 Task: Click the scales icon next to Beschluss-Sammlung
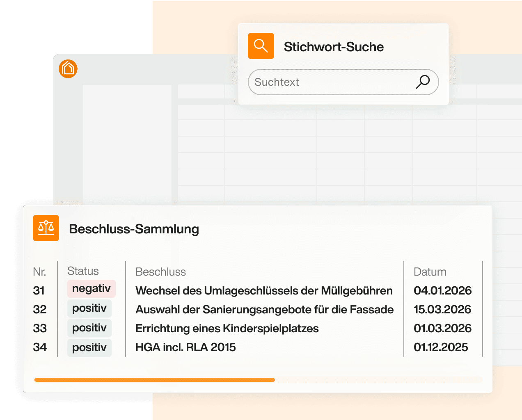46,228
